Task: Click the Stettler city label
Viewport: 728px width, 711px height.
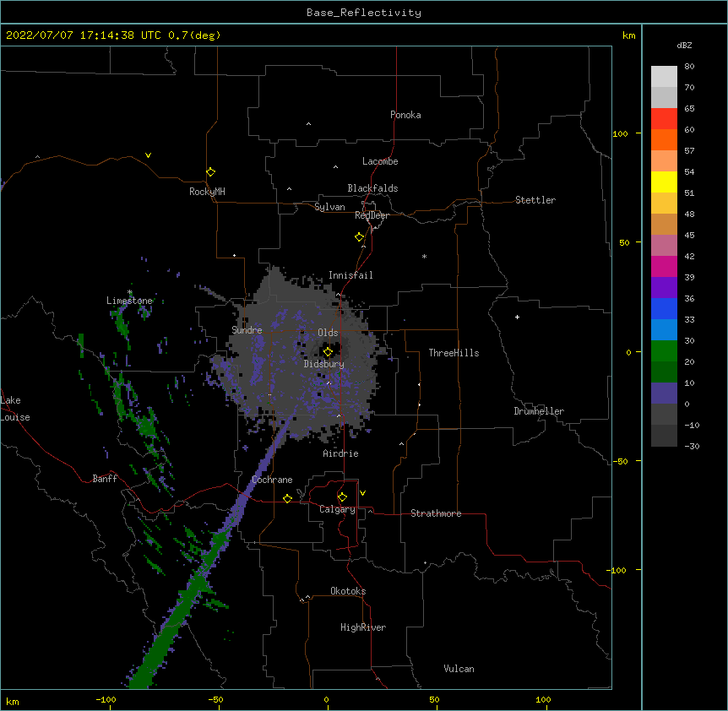Action: click(535, 200)
